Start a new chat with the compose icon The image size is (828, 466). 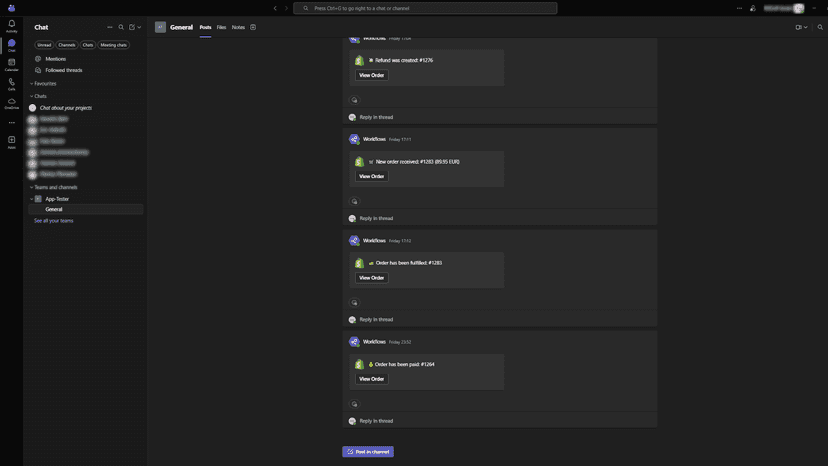point(132,27)
